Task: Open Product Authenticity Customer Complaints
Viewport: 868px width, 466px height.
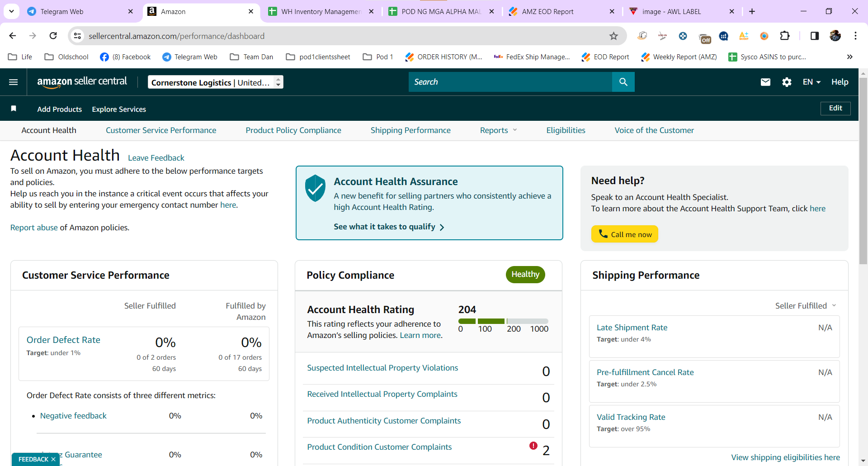Action: tap(384, 421)
